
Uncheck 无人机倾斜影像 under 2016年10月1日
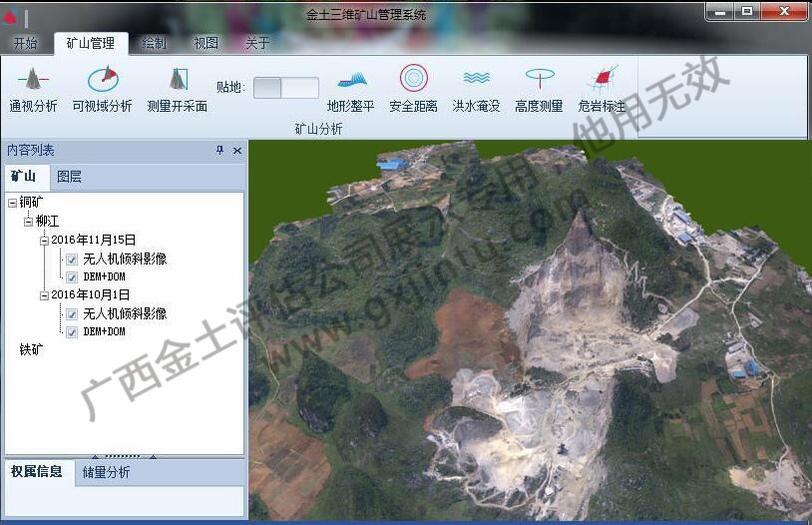click(72, 314)
